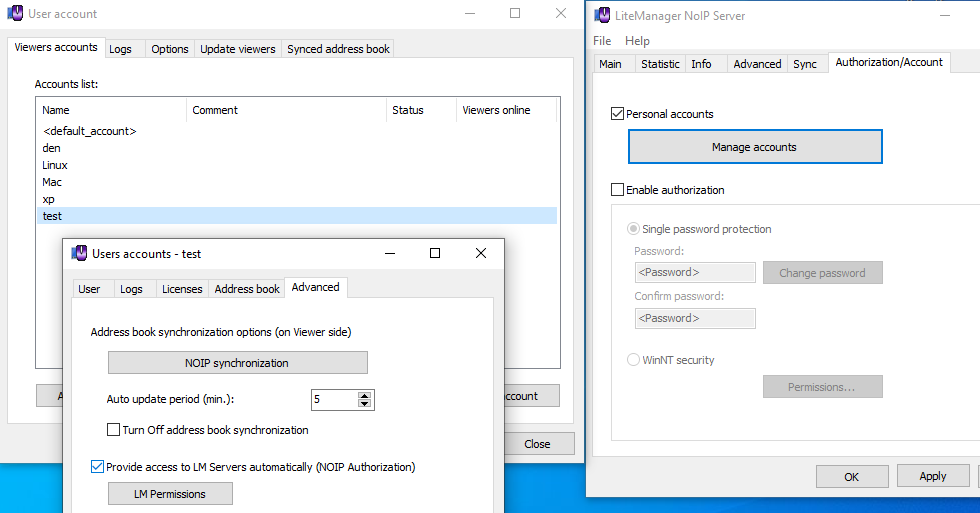
Task: Select the xp account row
Action: point(296,199)
